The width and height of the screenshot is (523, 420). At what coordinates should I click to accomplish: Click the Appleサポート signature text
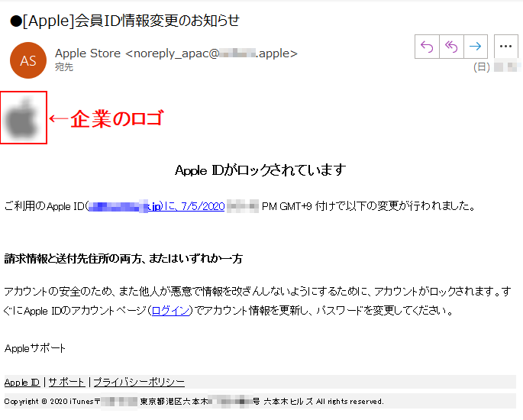34,348
